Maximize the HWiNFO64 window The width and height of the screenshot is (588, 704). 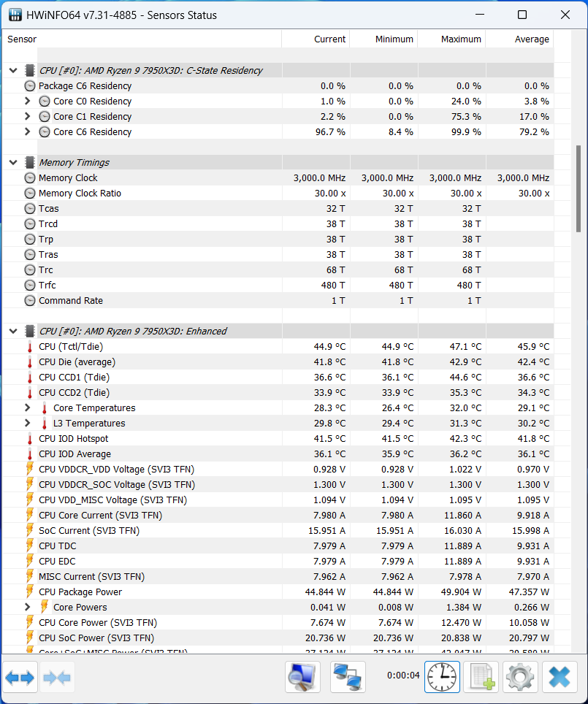click(522, 15)
